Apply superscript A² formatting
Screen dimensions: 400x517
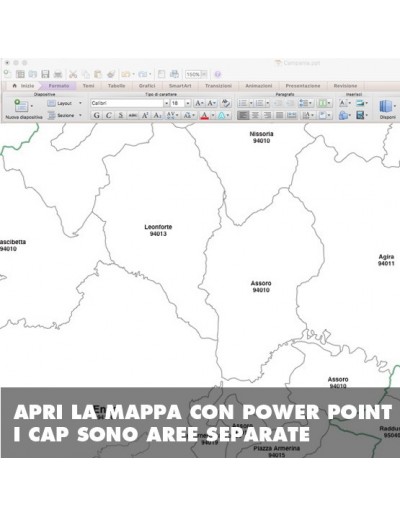coord(145,115)
